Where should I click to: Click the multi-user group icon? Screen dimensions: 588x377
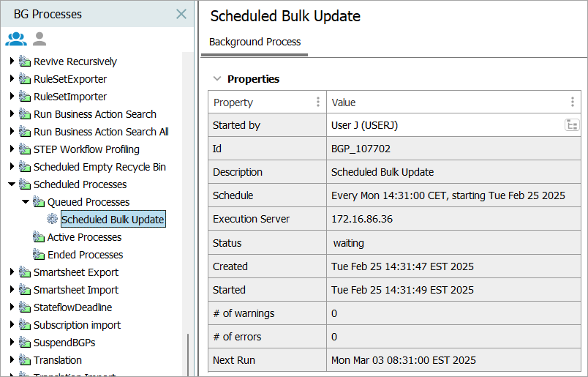pyautogui.click(x=16, y=39)
